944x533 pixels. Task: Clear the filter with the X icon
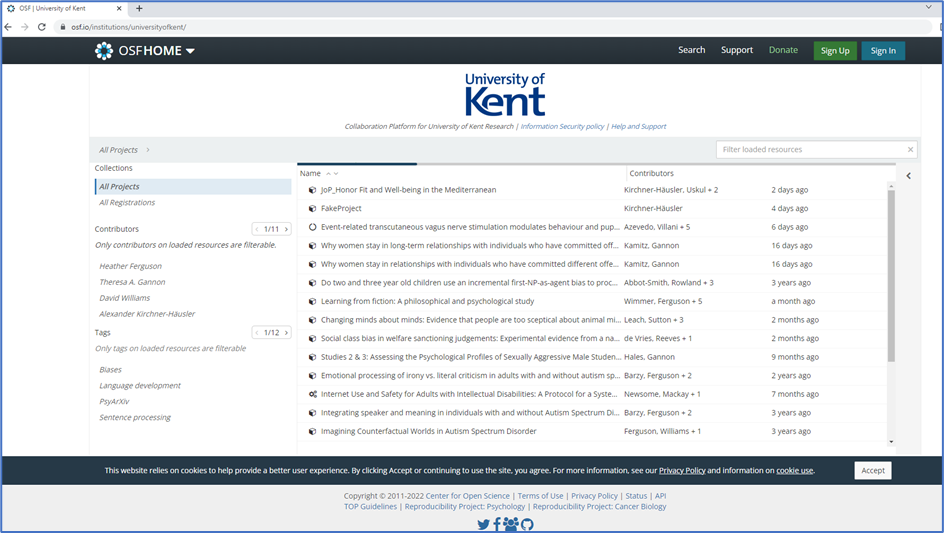point(910,150)
